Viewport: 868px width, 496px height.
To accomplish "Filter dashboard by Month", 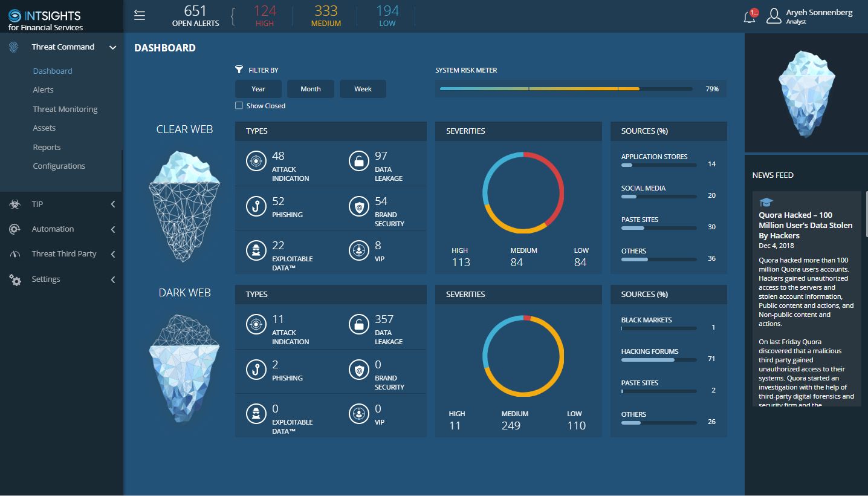I will point(311,89).
